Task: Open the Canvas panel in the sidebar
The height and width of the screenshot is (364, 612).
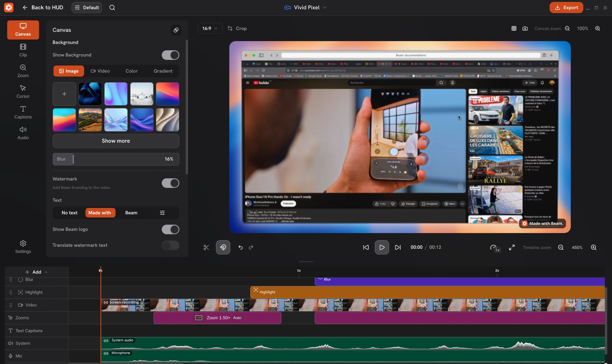Action: 23,30
